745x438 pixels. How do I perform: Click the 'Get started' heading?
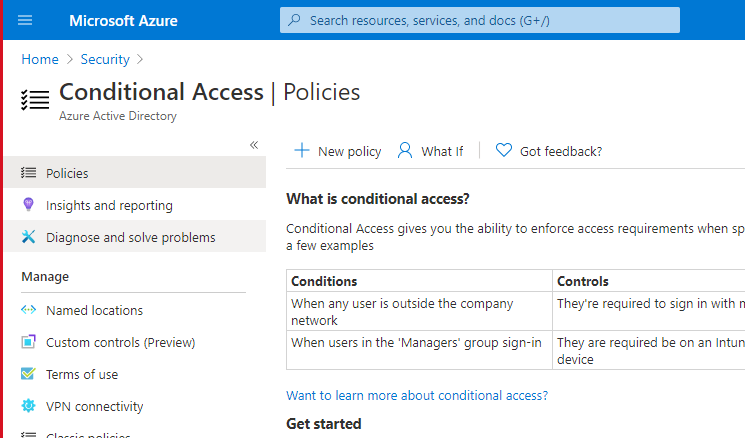point(324,424)
